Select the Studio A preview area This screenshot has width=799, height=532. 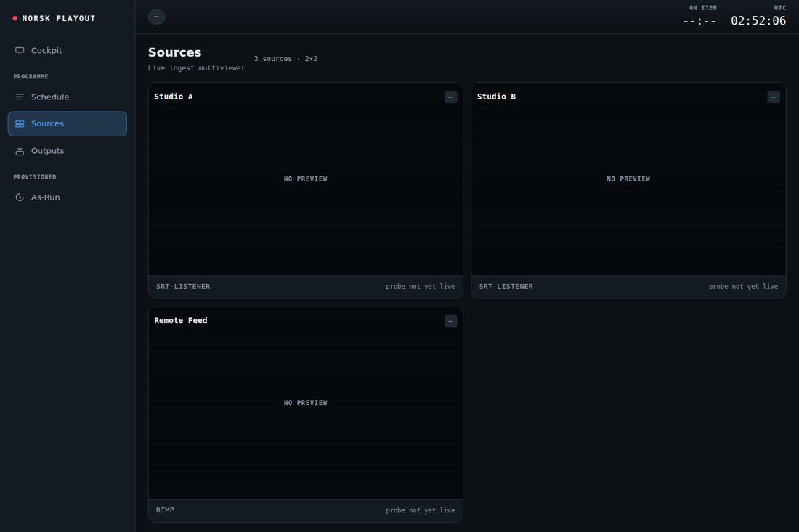pos(305,179)
